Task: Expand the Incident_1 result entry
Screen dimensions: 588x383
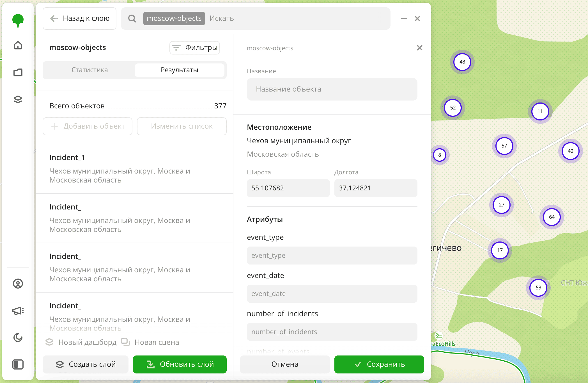Action: [135, 168]
